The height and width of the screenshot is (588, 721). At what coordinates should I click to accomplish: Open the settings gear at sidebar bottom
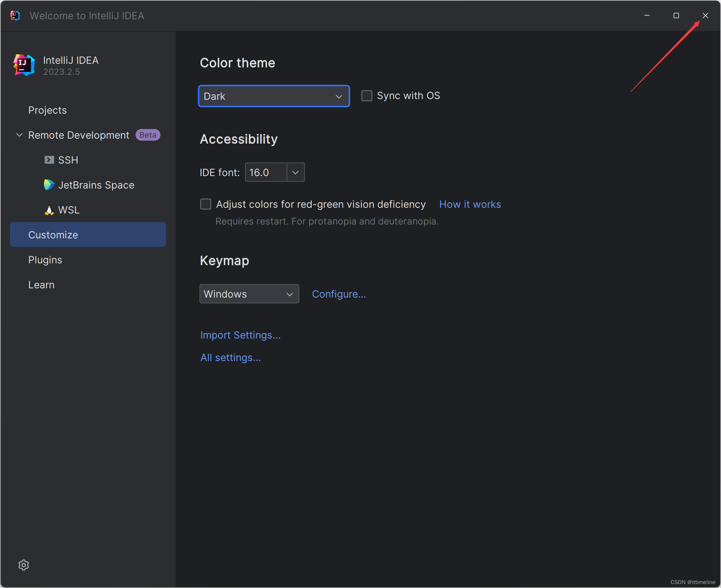tap(24, 565)
